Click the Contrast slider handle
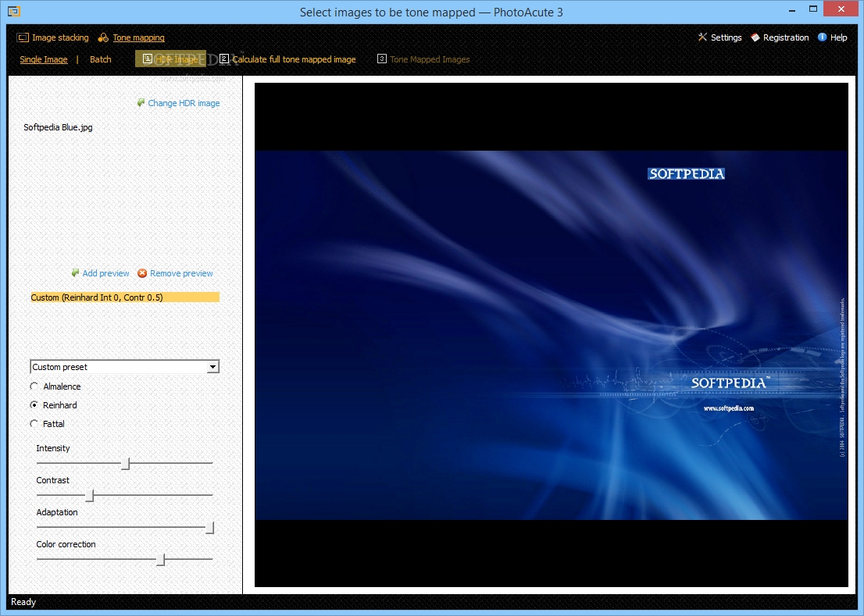 [90, 496]
